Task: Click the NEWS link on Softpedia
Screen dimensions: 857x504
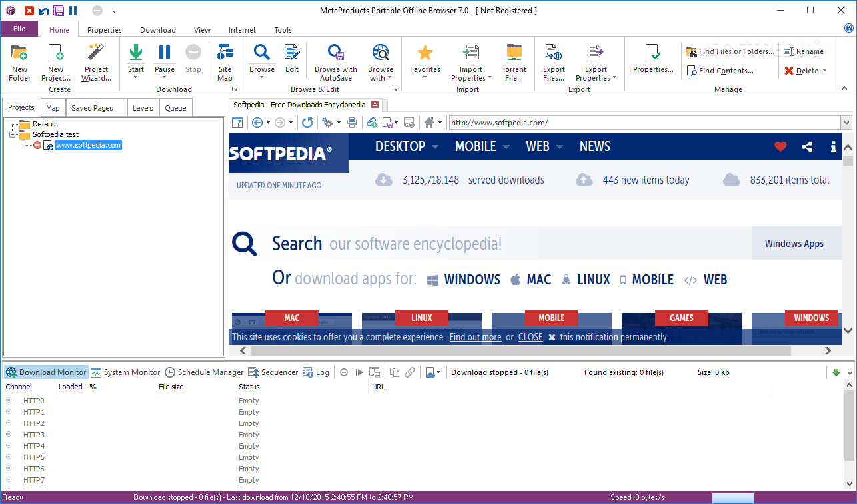Action: click(x=595, y=146)
